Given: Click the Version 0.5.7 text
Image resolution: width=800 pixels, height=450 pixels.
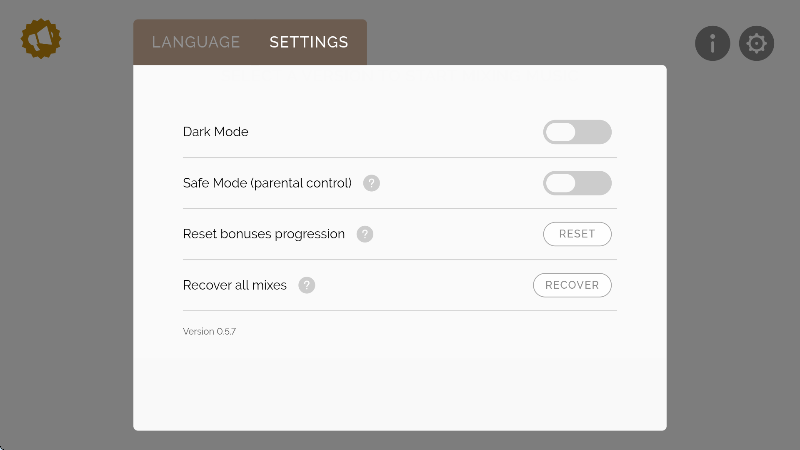Looking at the screenshot, I should (209, 331).
